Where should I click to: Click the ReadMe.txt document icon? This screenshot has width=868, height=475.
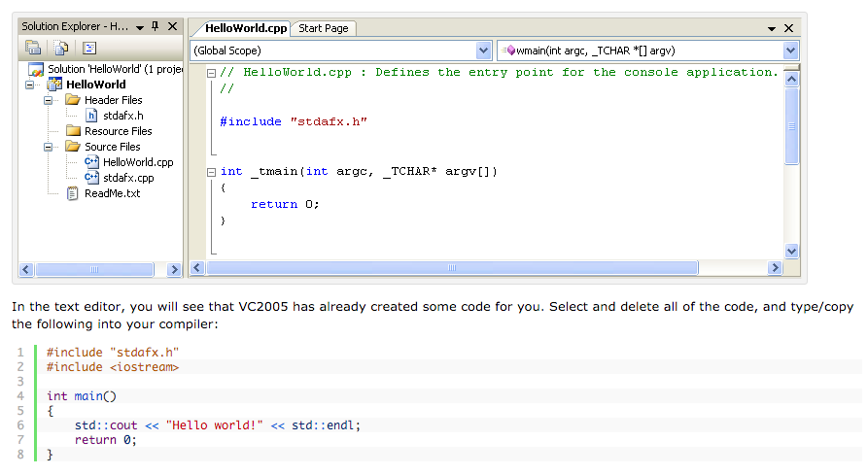(73, 193)
